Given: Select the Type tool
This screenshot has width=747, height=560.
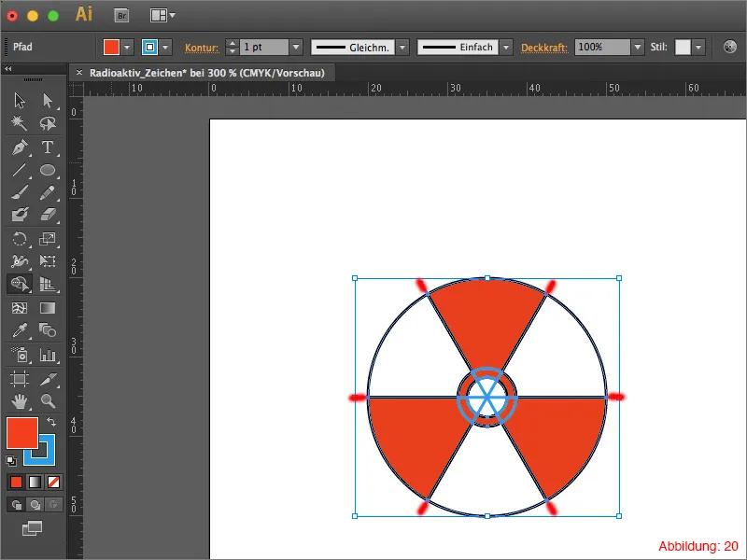Looking at the screenshot, I should pos(48,147).
